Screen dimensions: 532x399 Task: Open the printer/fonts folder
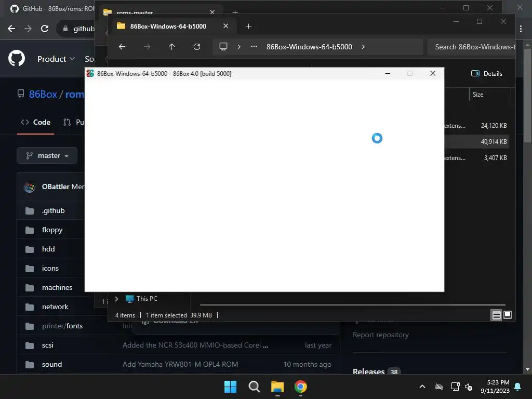(62, 326)
